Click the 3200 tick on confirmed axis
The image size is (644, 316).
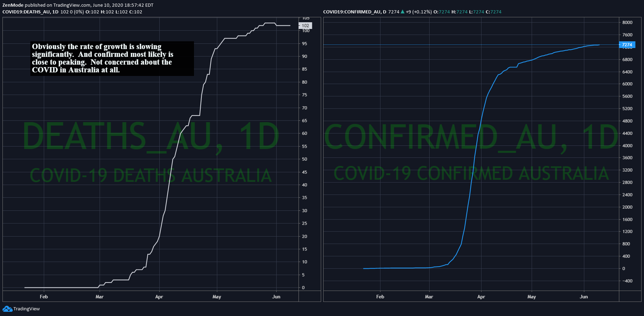point(627,170)
